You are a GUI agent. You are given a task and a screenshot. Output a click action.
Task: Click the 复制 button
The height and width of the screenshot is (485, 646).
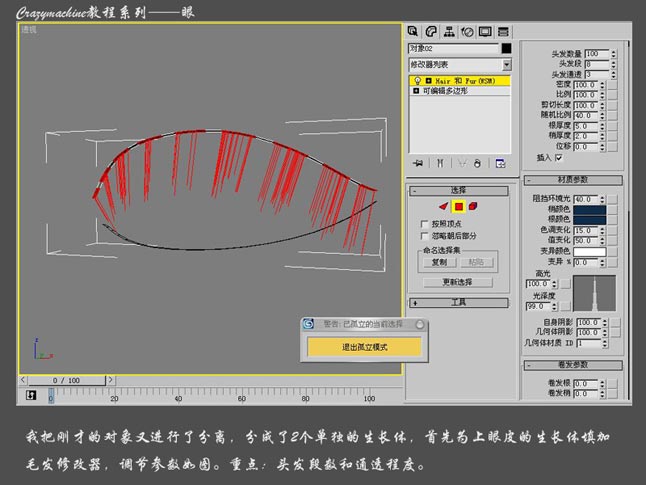[x=439, y=262]
